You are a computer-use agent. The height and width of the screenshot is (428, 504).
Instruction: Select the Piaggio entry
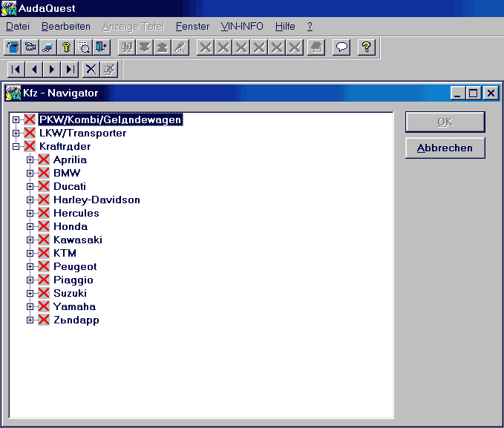[x=73, y=280]
